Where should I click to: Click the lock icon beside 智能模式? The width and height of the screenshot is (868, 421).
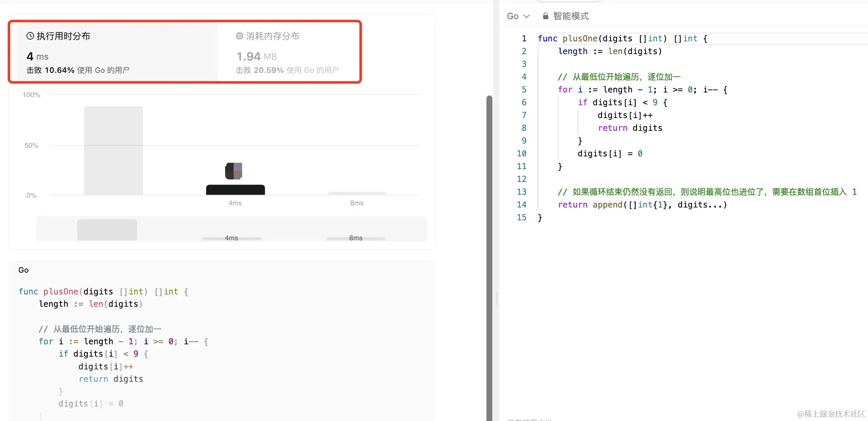tap(545, 16)
